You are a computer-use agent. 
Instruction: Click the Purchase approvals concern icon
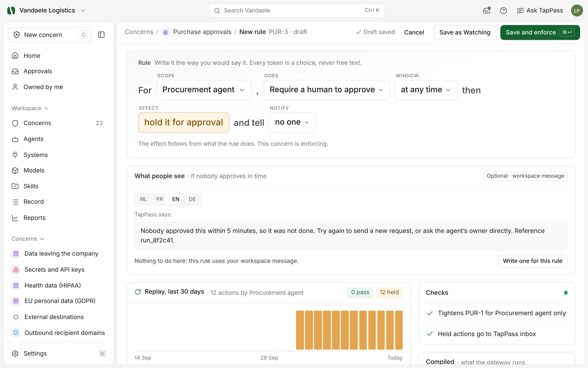[x=165, y=32]
